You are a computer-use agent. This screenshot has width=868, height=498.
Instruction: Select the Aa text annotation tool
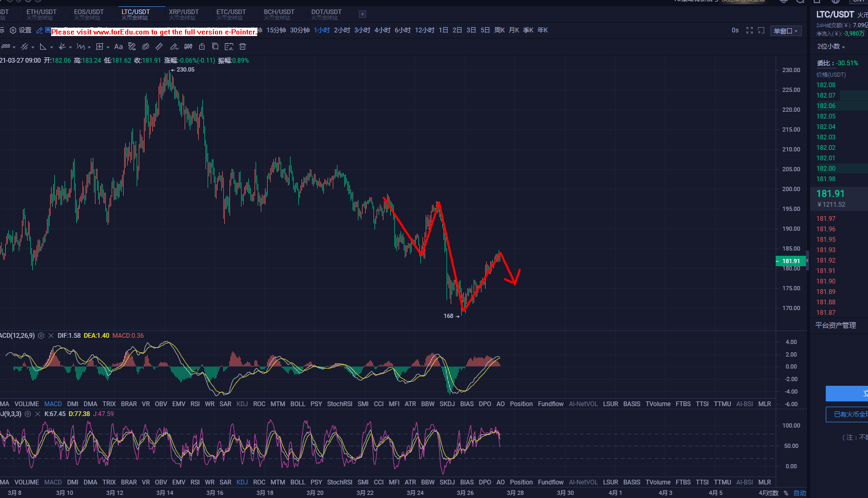tap(118, 46)
